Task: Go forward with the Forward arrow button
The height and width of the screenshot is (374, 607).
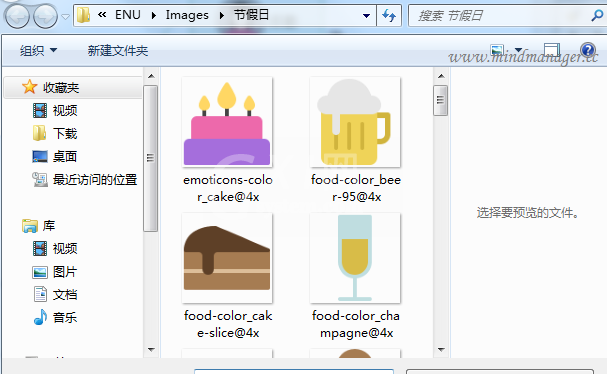Action: point(45,16)
